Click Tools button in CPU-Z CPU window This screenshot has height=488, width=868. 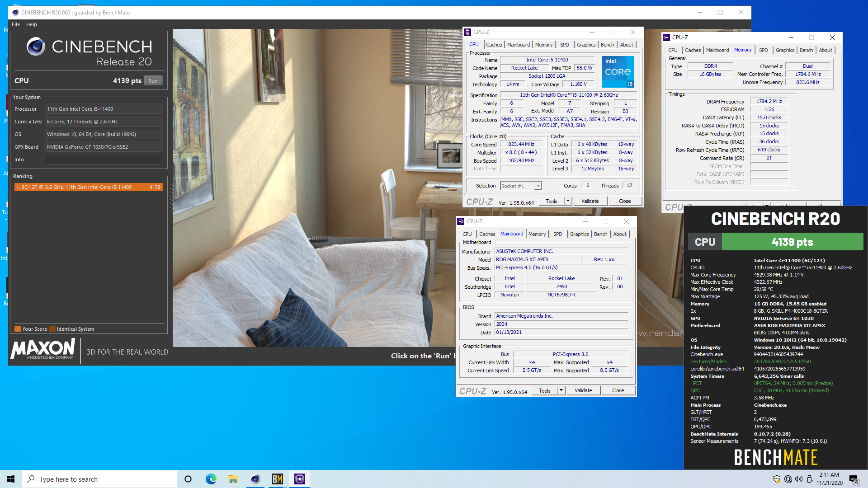(551, 201)
